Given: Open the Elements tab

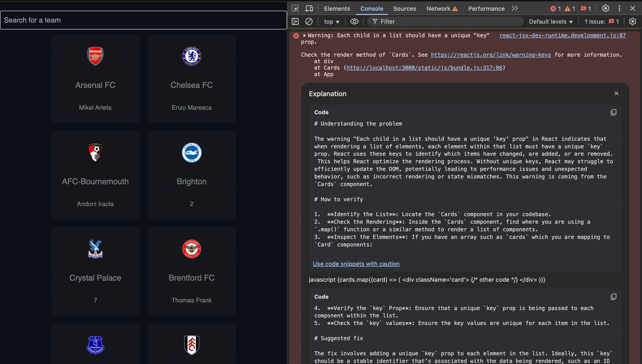Looking at the screenshot, I should pyautogui.click(x=337, y=8).
